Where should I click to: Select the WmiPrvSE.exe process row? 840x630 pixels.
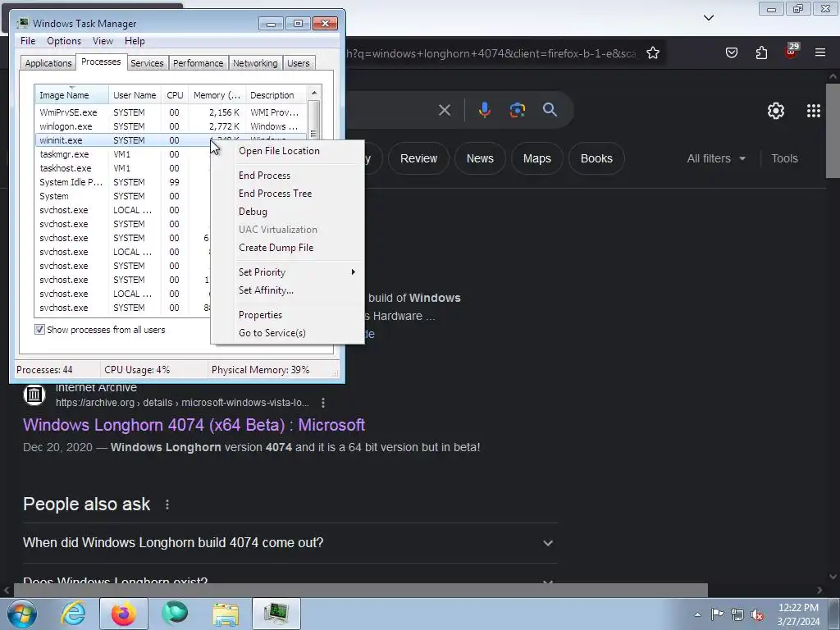pyautogui.click(x=171, y=112)
